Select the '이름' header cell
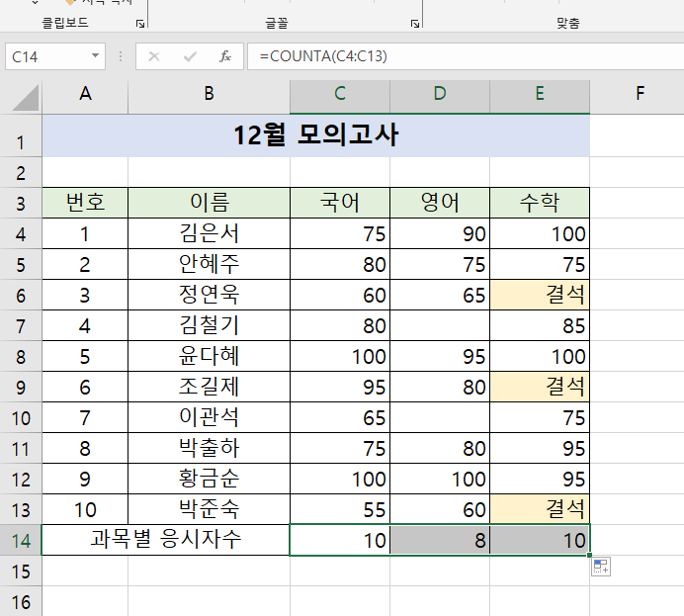This screenshot has height=616, width=684. pos(209,203)
